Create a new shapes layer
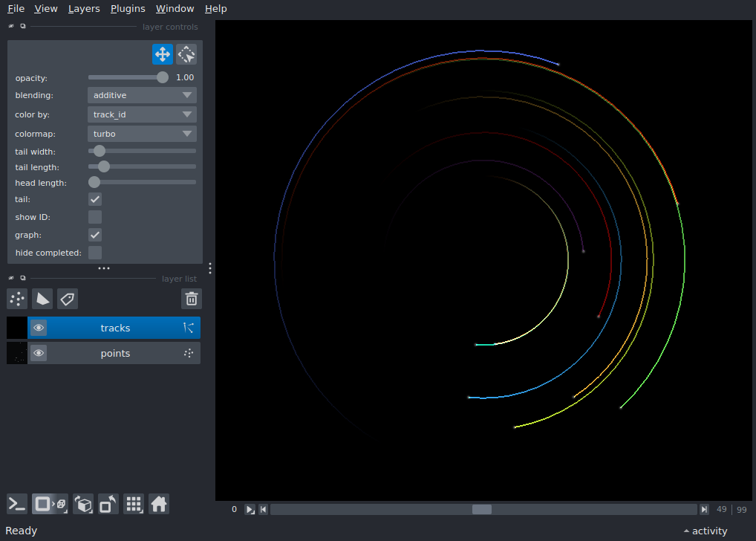This screenshot has width=756, height=541. tap(42, 299)
